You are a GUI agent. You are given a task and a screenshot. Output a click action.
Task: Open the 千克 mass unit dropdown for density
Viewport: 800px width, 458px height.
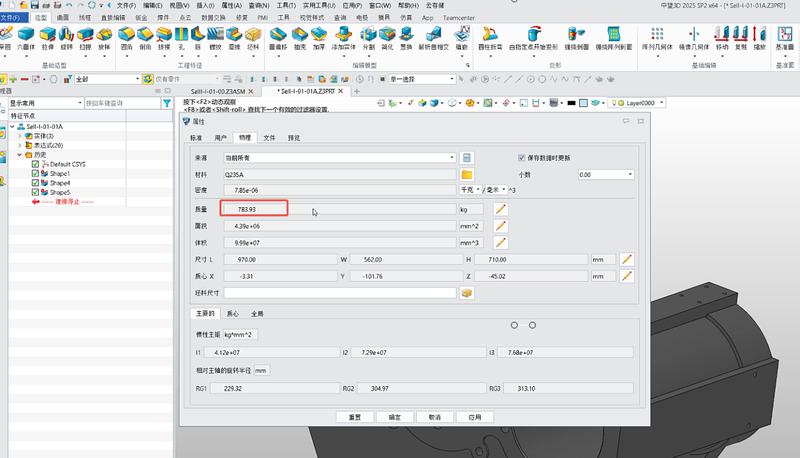click(x=470, y=189)
